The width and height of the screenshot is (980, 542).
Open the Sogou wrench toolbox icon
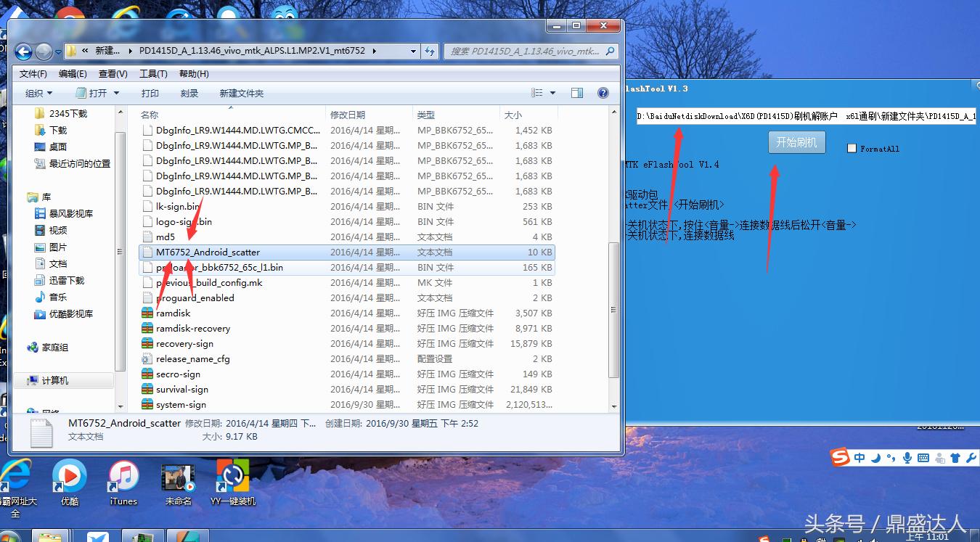pyautogui.click(x=971, y=458)
